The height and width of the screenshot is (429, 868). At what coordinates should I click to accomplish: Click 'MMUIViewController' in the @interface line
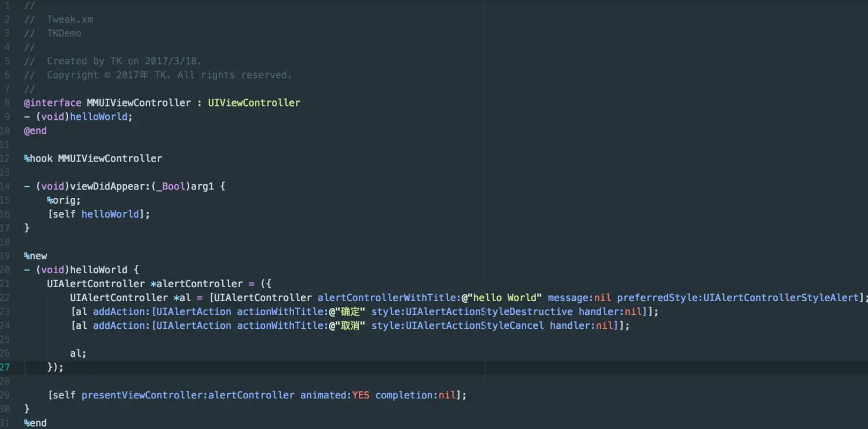(x=139, y=102)
